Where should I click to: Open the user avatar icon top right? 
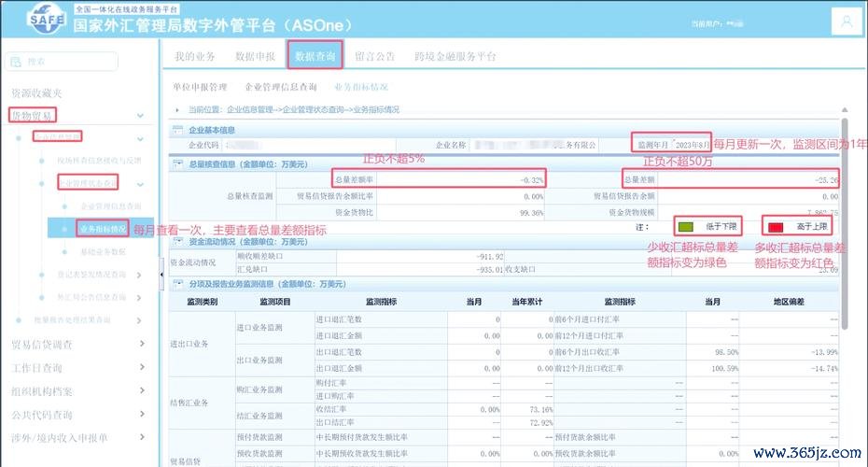[x=847, y=21]
